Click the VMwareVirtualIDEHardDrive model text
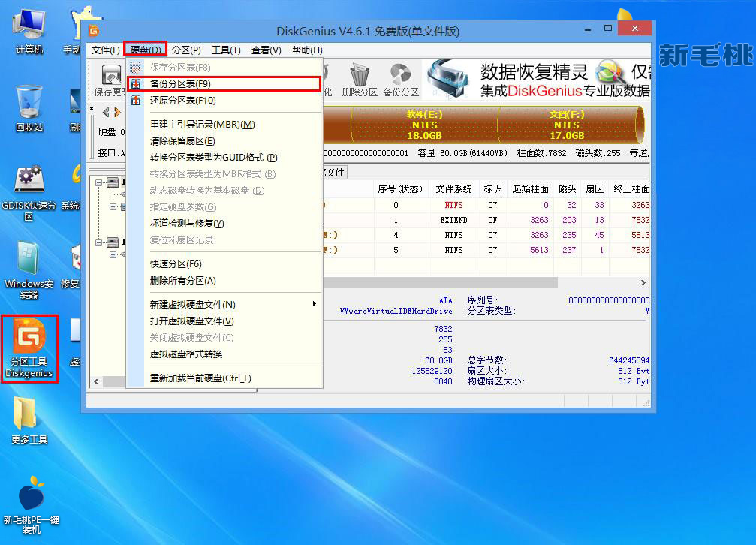Screen dimensions: 756x545 click(396, 311)
